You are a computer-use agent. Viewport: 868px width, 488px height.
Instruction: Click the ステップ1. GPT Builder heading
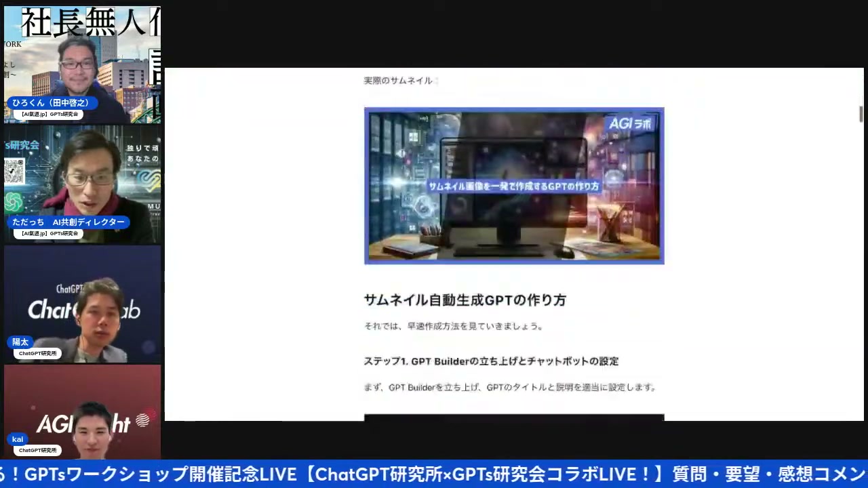coord(492,361)
